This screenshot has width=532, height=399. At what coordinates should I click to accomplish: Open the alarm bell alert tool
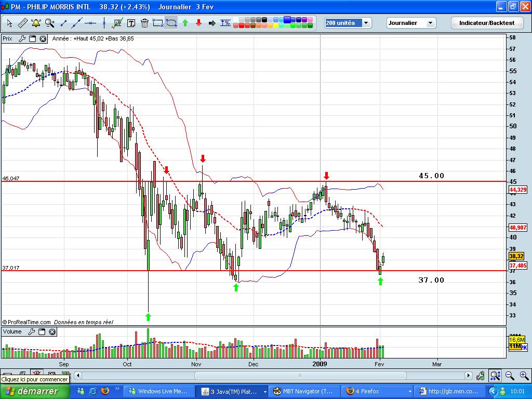(x=36, y=23)
